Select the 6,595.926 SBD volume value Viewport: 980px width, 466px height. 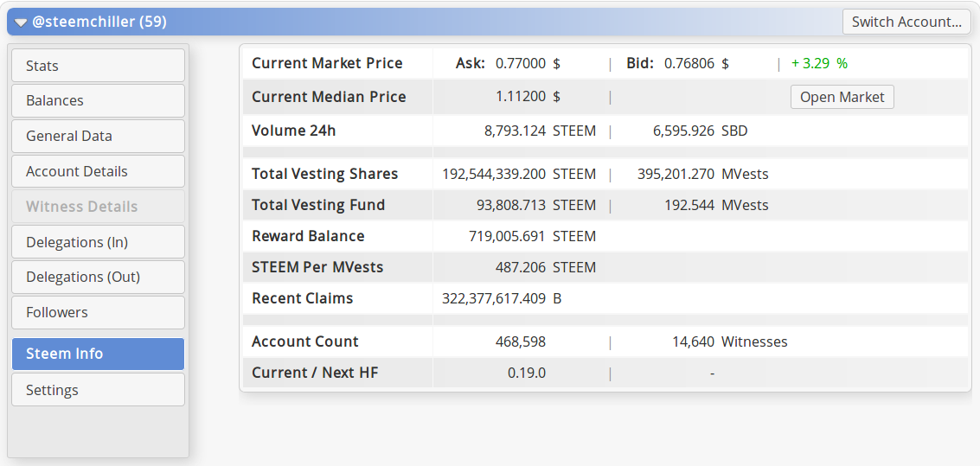coord(700,131)
